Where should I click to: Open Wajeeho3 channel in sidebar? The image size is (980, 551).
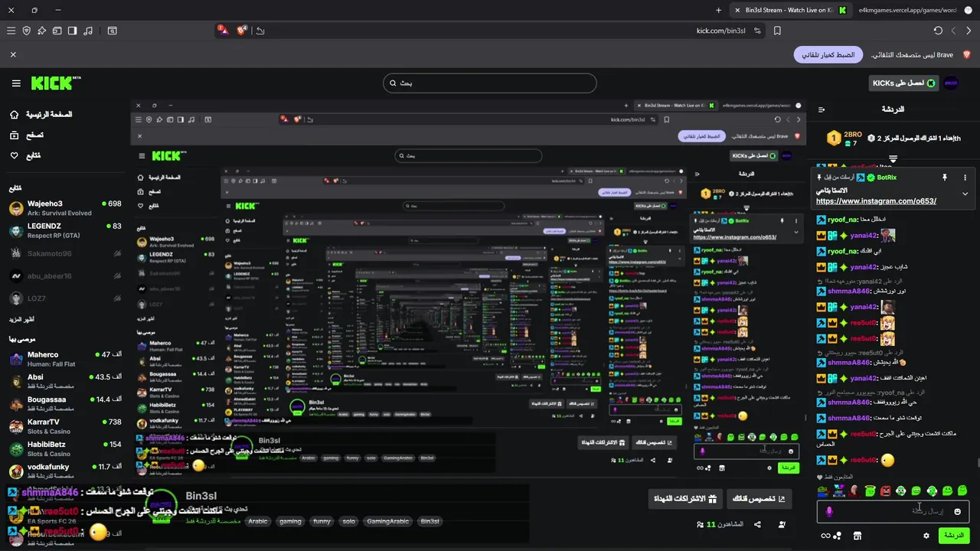point(65,208)
